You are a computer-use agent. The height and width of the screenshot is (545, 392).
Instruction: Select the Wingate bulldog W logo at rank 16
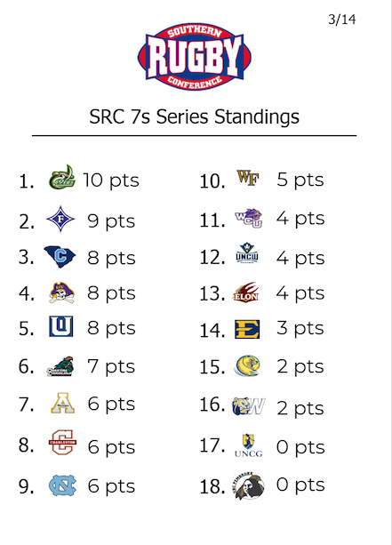point(249,406)
